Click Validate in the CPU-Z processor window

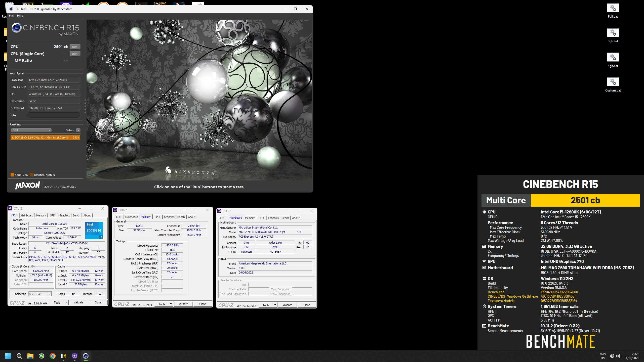tap(78, 302)
